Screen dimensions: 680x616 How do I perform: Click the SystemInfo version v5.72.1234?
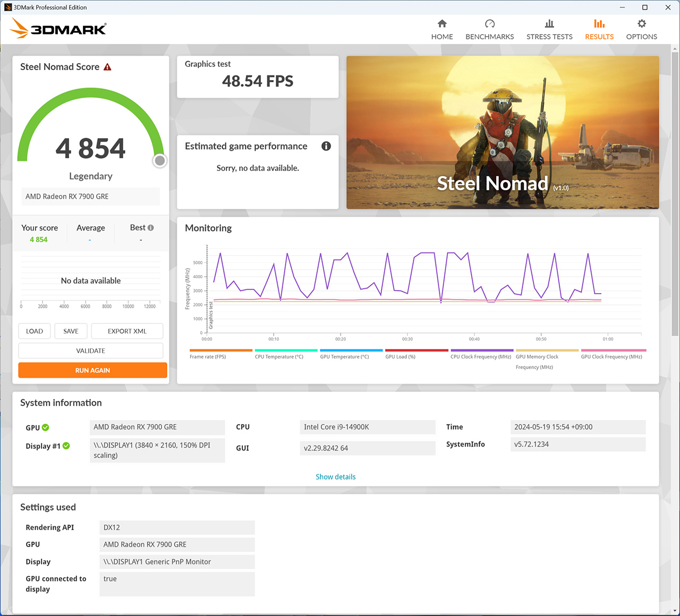point(578,444)
